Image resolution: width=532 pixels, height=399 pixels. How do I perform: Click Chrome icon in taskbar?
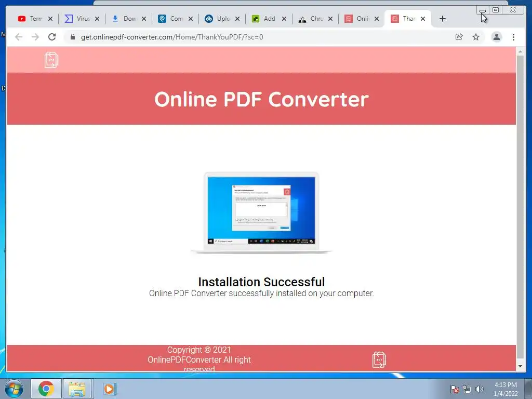tap(46, 389)
